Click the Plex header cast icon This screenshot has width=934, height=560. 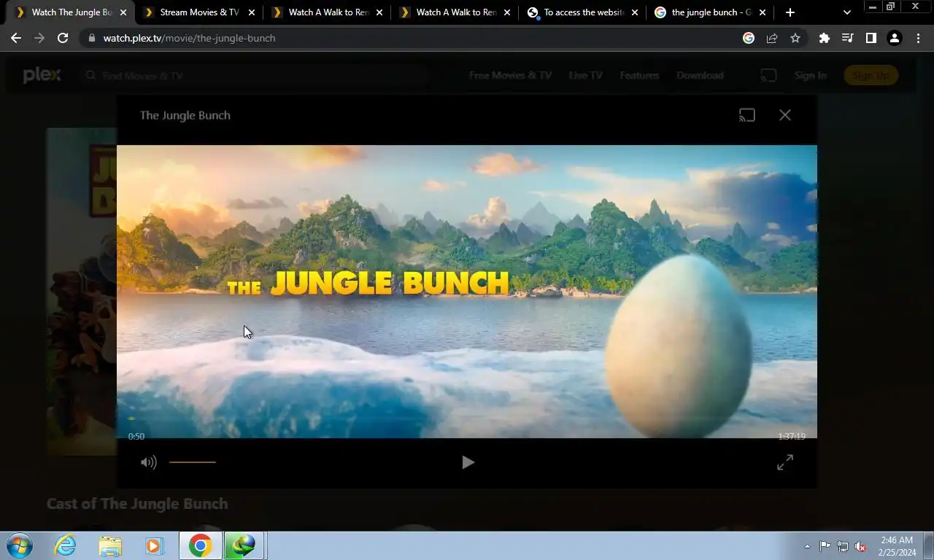[x=768, y=75]
